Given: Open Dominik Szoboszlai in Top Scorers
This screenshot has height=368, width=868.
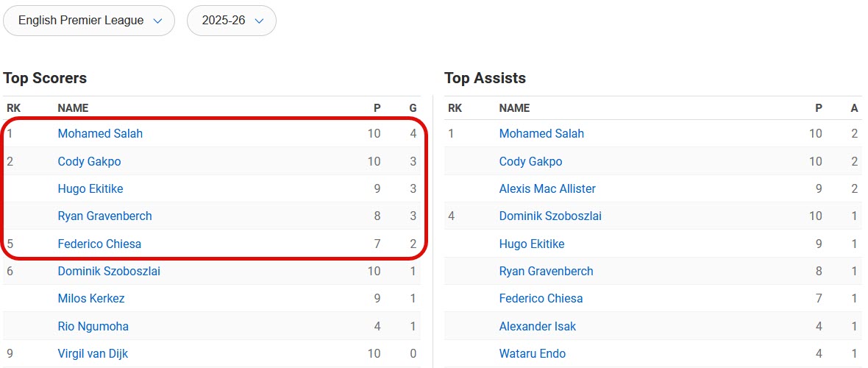Looking at the screenshot, I should (x=109, y=272).
